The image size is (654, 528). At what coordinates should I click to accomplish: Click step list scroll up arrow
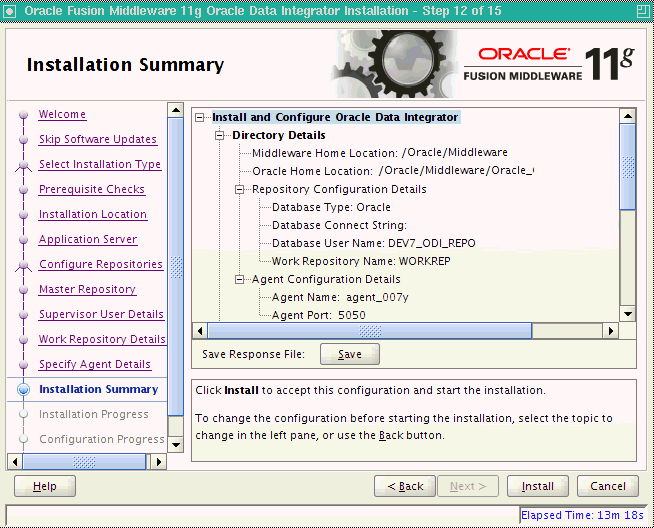176,110
